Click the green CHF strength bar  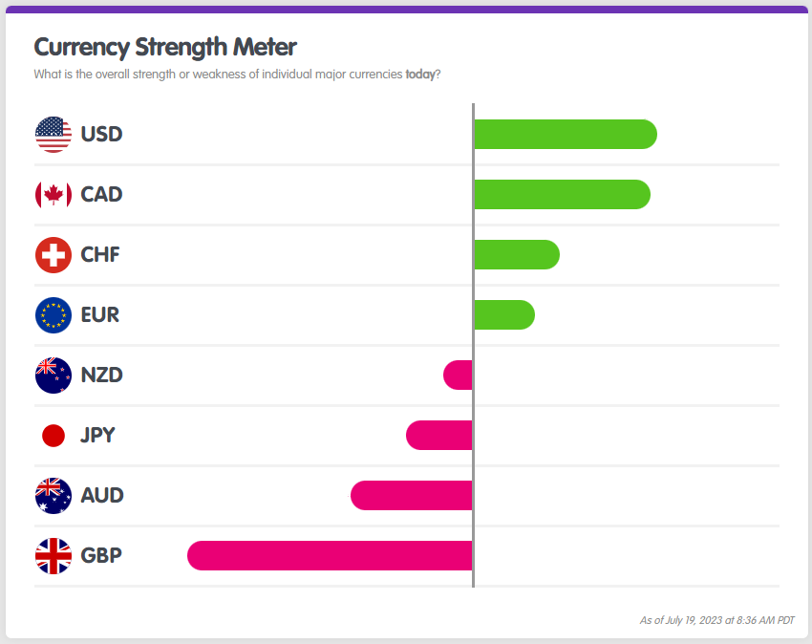pyautogui.click(x=517, y=255)
